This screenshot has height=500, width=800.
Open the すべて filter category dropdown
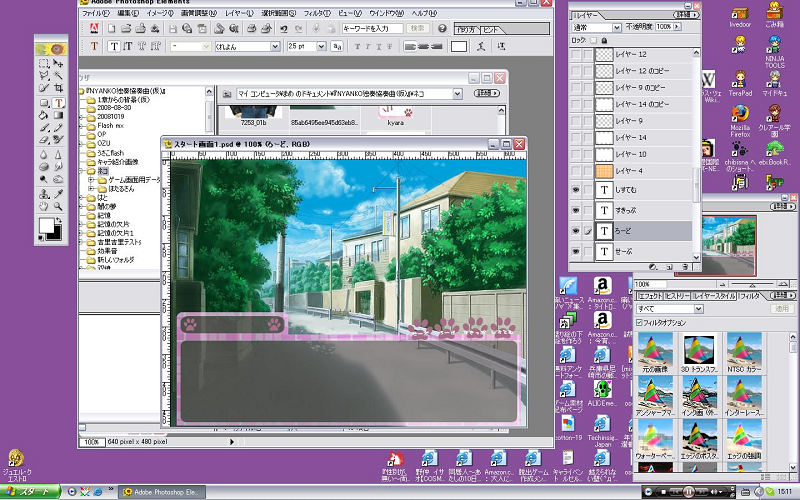click(698, 309)
